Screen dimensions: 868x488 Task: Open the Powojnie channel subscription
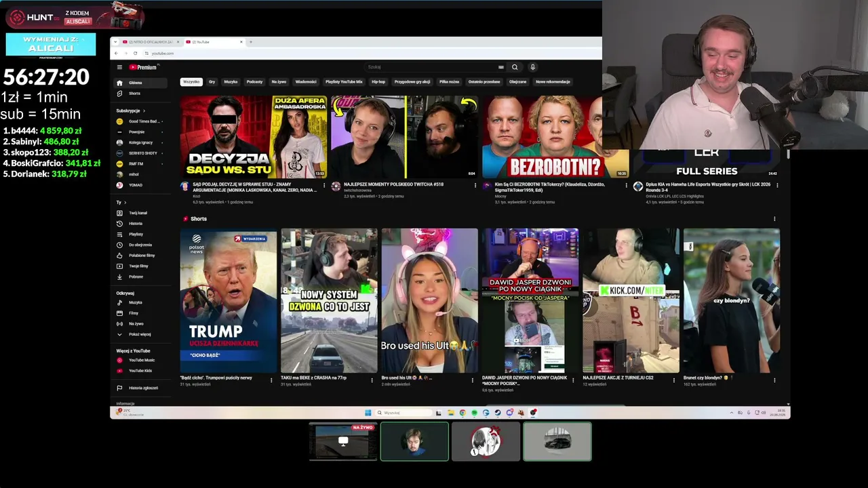(x=139, y=132)
